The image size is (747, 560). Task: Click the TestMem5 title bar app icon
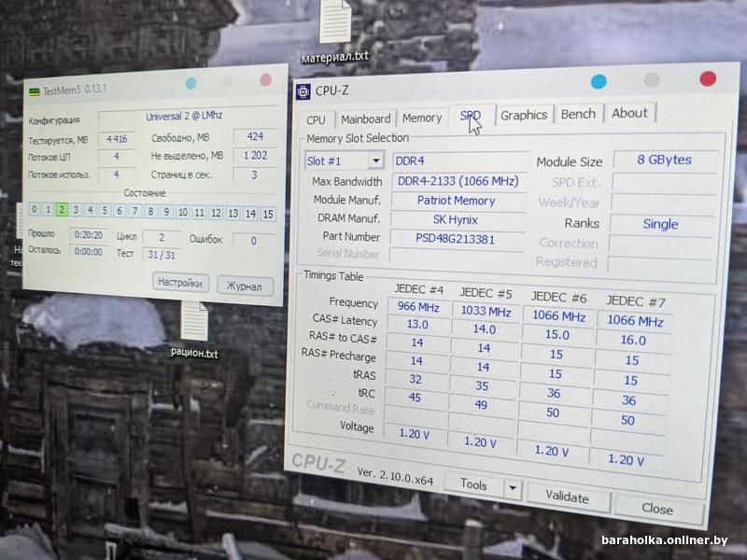pos(35,90)
